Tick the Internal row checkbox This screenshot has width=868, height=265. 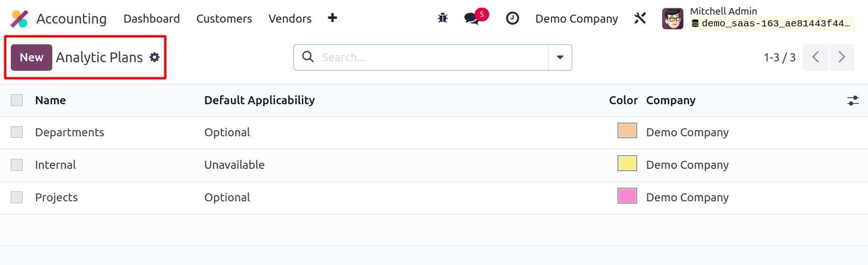(17, 165)
